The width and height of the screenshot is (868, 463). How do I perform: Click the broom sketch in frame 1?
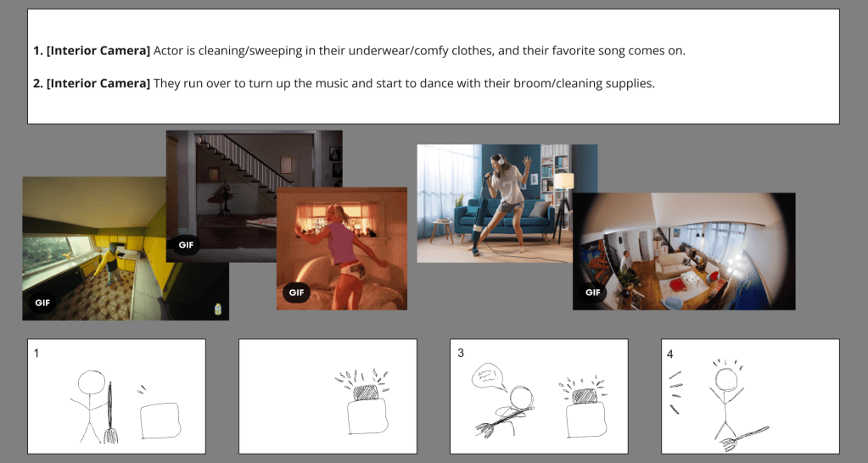(110, 414)
